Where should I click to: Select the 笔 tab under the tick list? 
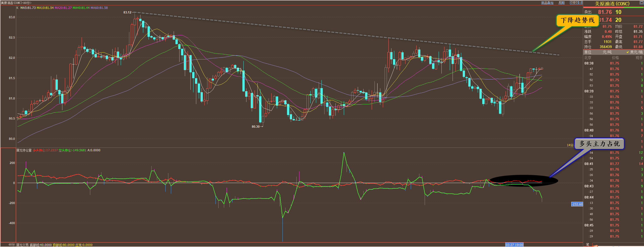588,244
